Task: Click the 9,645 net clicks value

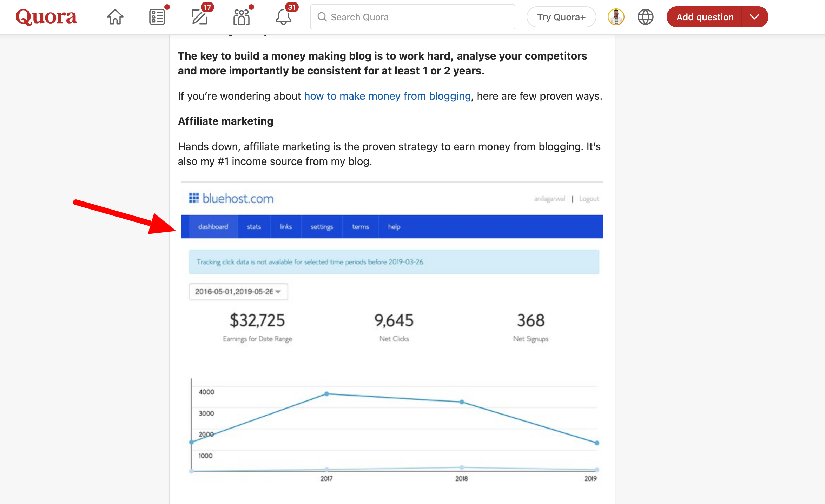Action: pos(394,320)
